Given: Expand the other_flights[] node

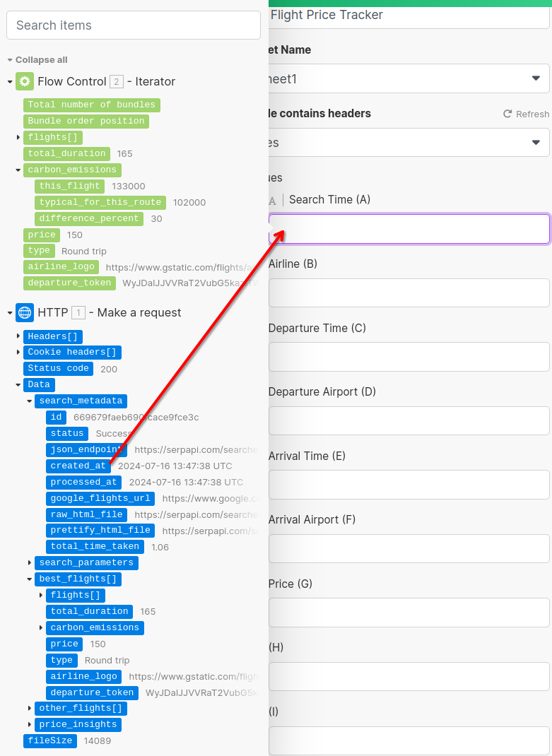Looking at the screenshot, I should pos(29,708).
